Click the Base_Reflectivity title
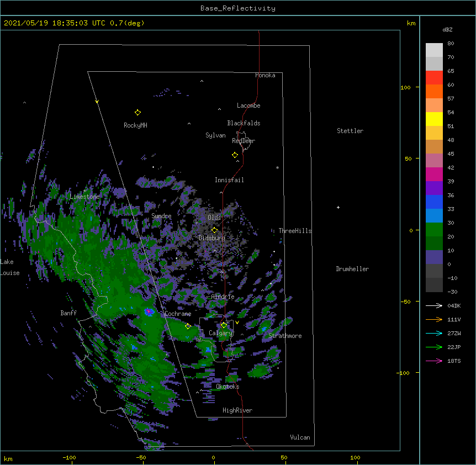Viewport: 476px width, 465px height. click(238, 8)
